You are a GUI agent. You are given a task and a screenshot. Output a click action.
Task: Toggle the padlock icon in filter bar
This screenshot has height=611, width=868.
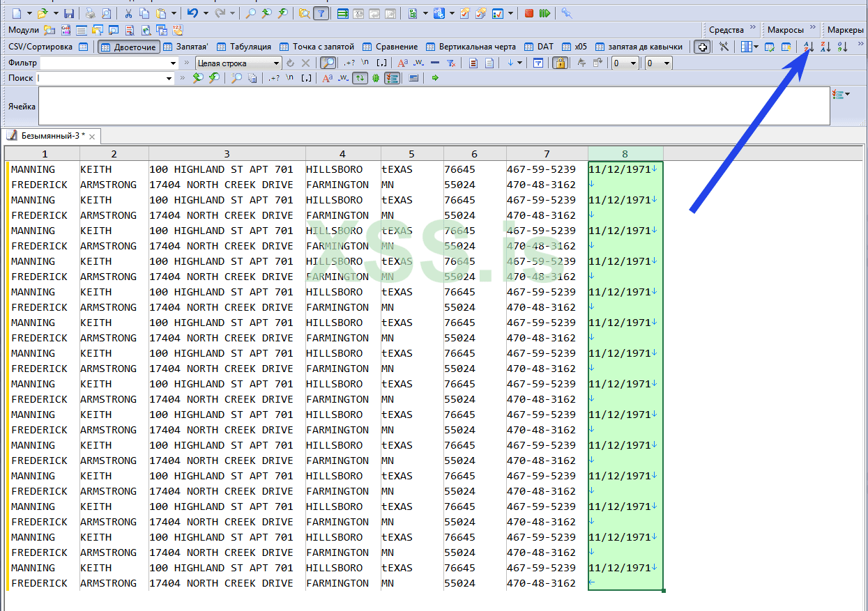coord(559,63)
